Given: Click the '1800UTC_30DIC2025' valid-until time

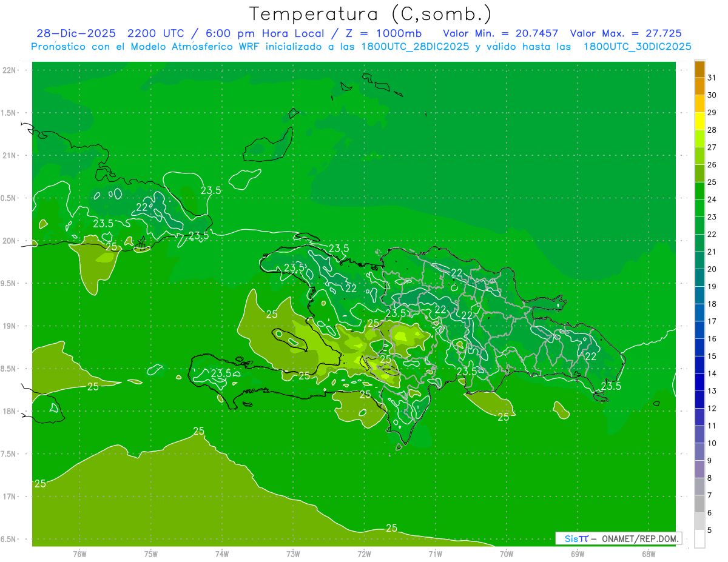Looking at the screenshot, I should (638, 47).
